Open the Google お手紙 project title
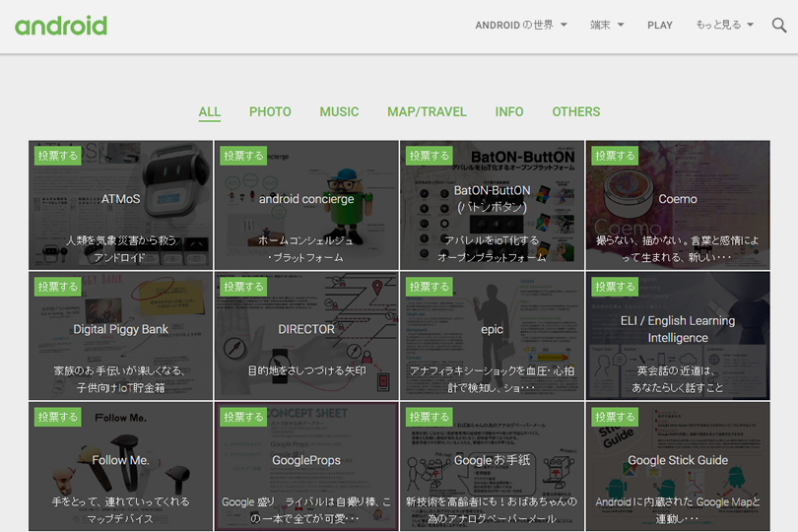798x532 pixels. tap(493, 460)
